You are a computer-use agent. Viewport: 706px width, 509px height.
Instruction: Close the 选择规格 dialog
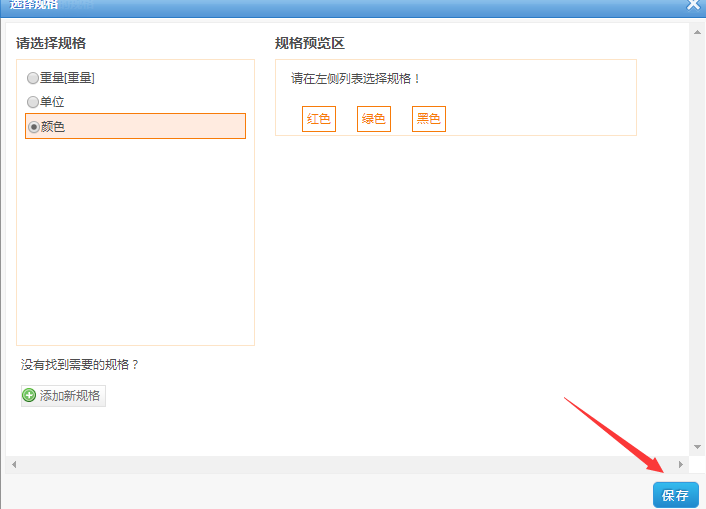click(x=693, y=5)
